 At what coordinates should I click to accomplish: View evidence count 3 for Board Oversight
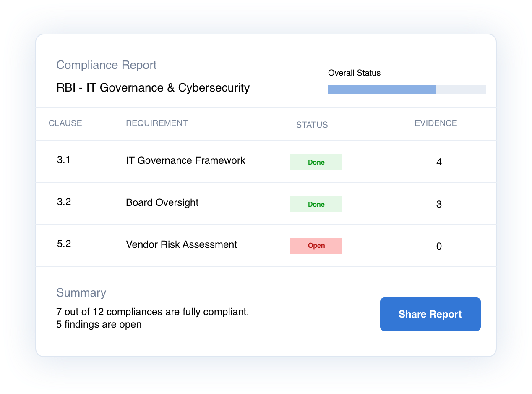pos(439,204)
